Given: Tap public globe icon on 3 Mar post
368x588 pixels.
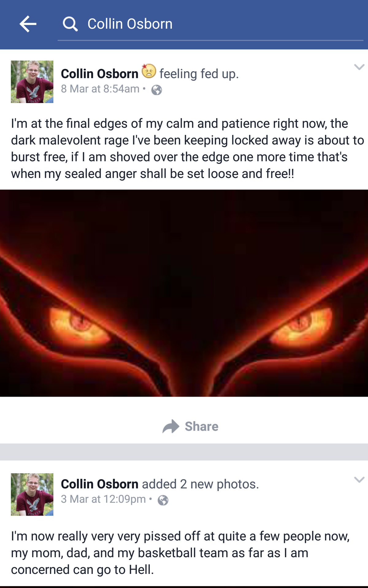Looking at the screenshot, I should point(163,500).
